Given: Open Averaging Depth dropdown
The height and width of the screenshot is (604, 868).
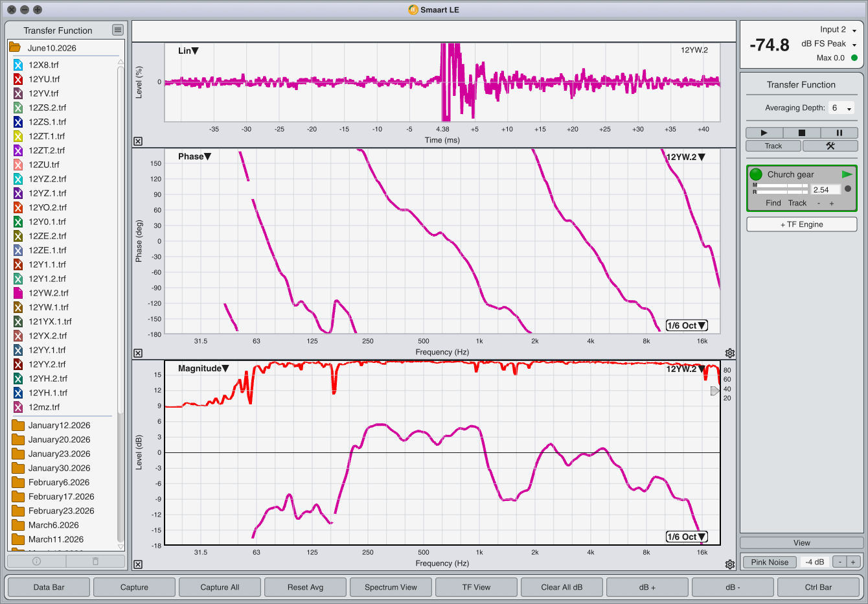Looking at the screenshot, I should click(841, 108).
